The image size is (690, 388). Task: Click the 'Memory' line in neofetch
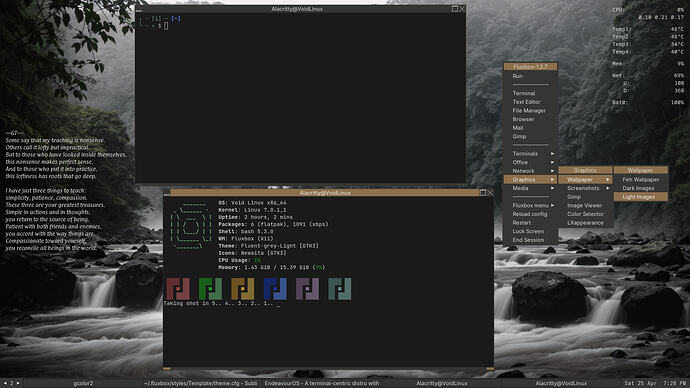point(272,267)
